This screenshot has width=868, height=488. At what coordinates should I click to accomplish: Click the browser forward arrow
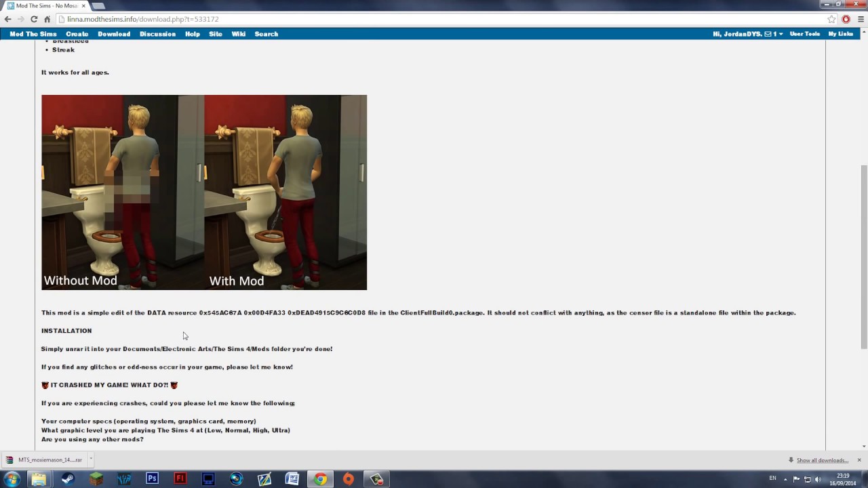coord(20,19)
